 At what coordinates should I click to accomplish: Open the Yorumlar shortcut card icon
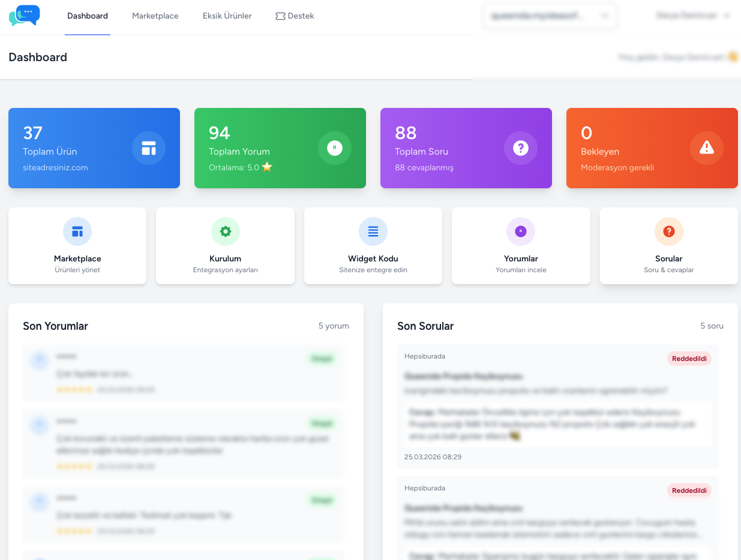521,231
